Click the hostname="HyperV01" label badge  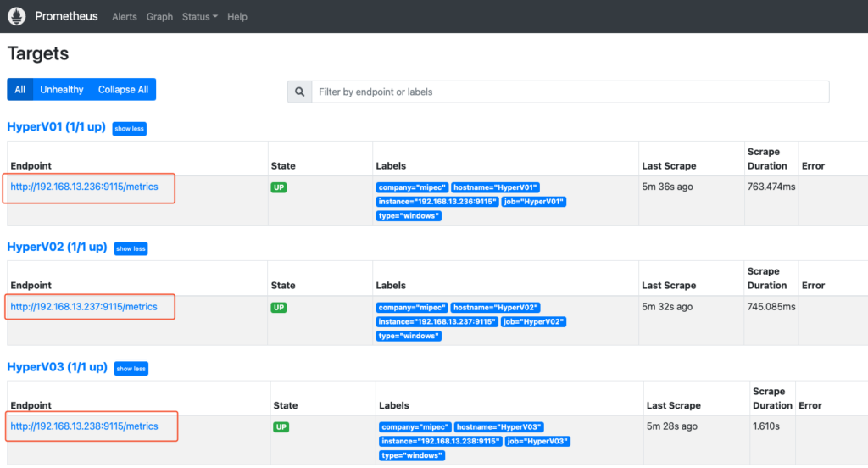(x=495, y=187)
